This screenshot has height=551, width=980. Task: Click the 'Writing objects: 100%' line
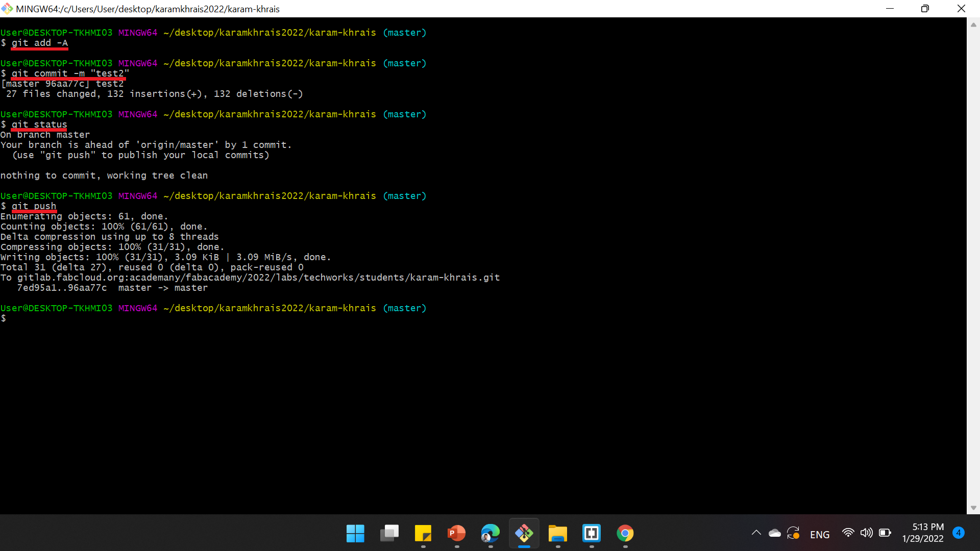pyautogui.click(x=165, y=257)
